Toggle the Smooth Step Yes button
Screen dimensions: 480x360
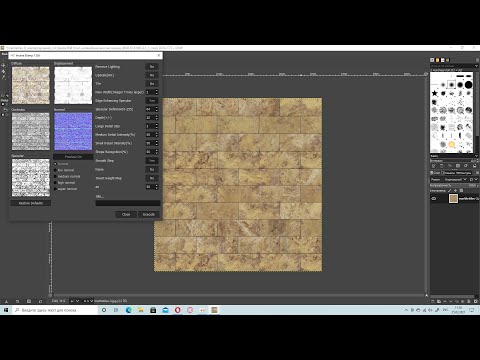[152, 161]
